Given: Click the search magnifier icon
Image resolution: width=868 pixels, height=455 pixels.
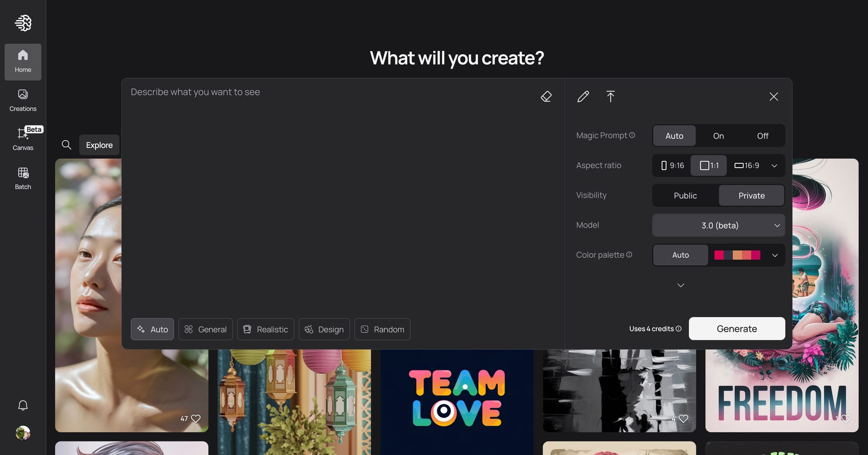Looking at the screenshot, I should click(66, 145).
